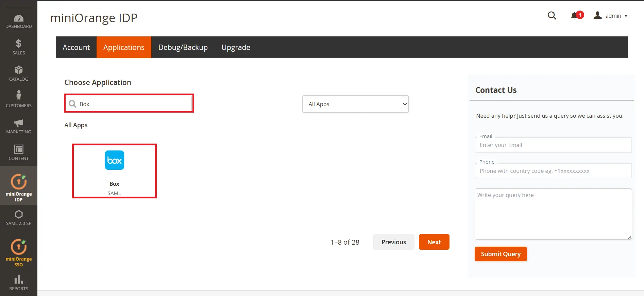Click the Box app name label
The height and width of the screenshot is (296, 644).
[114, 184]
